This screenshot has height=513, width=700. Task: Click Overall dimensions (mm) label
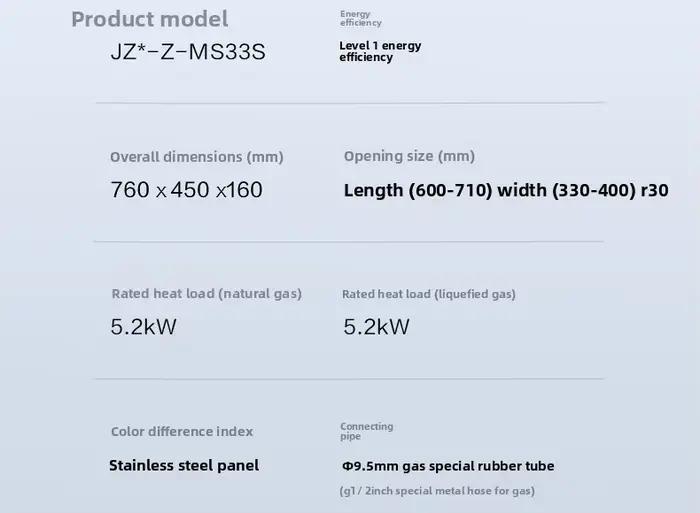[197, 157]
